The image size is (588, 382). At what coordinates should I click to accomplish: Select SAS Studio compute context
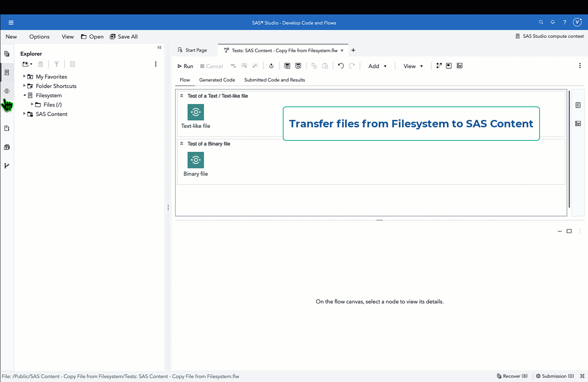pyautogui.click(x=550, y=36)
